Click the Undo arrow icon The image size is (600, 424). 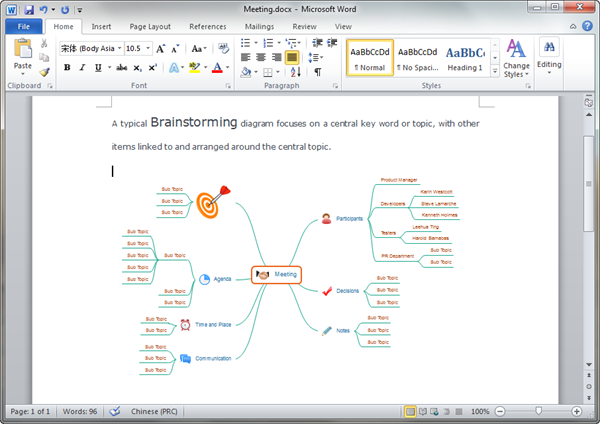click(x=43, y=9)
